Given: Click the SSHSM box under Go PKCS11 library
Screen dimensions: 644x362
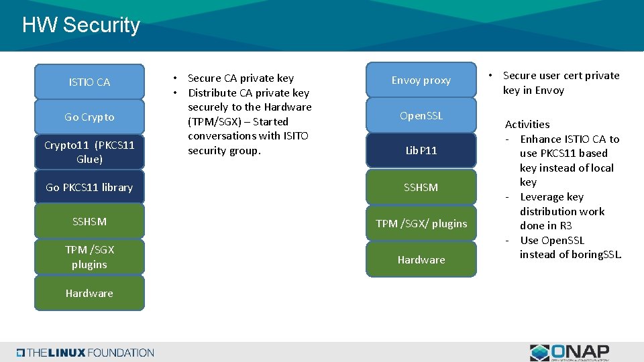Looking at the screenshot, I should pos(89,222).
